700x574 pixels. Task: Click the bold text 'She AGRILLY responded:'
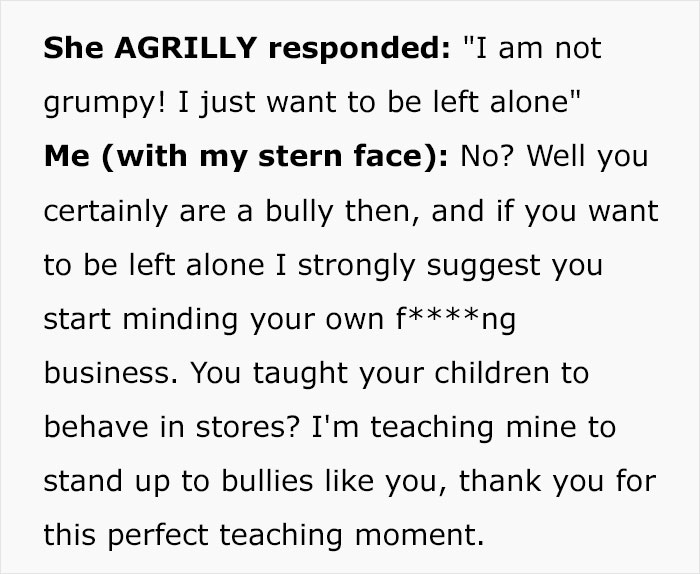[x=247, y=48]
